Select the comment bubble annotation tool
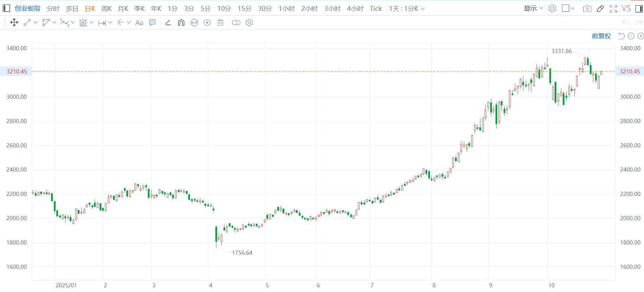The height and width of the screenshot is (292, 644). (x=152, y=23)
